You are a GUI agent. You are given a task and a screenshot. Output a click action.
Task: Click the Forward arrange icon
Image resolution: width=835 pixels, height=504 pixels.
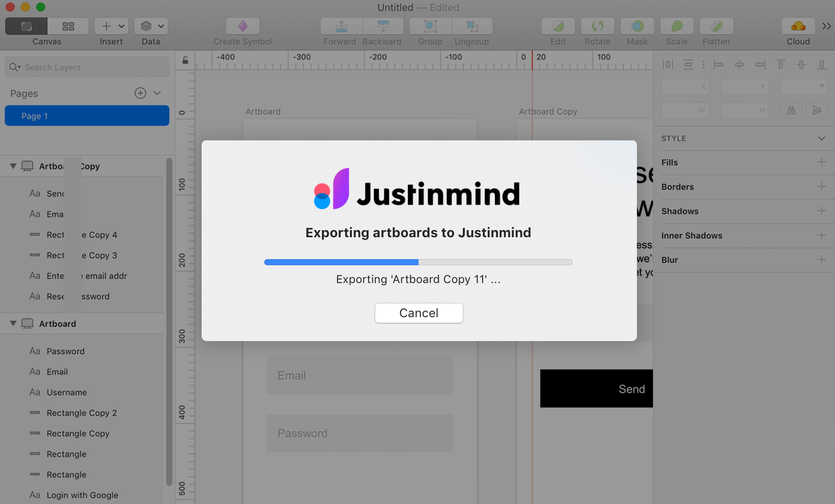coord(342,26)
